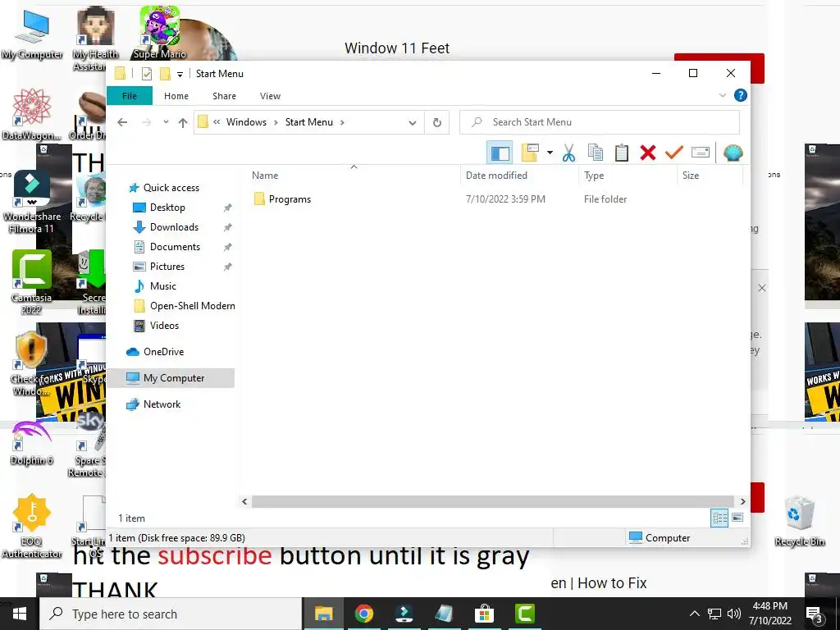Open Microsoft Store from taskbar
The width and height of the screenshot is (840, 630).
484,614
